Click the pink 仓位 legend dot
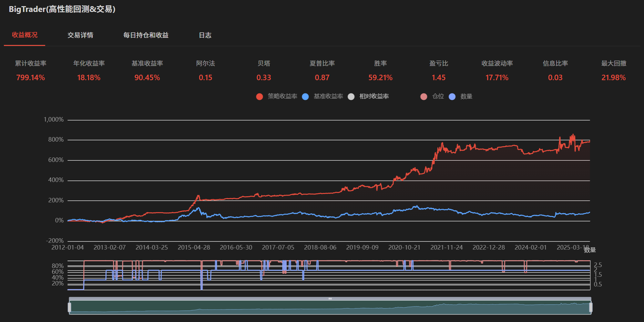The height and width of the screenshot is (322, 644). point(424,97)
